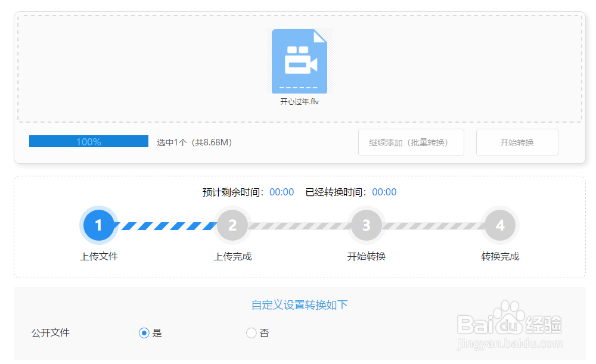Click the 100% upload progress bar

point(89,141)
